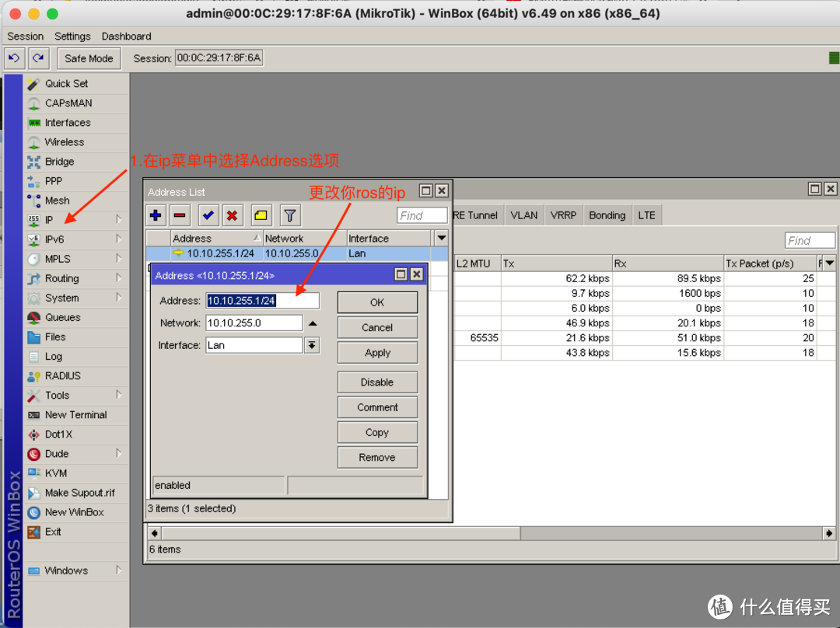The image size is (840, 628).
Task: Open the column selector dropdown in Address List
Action: pyautogui.click(x=441, y=239)
